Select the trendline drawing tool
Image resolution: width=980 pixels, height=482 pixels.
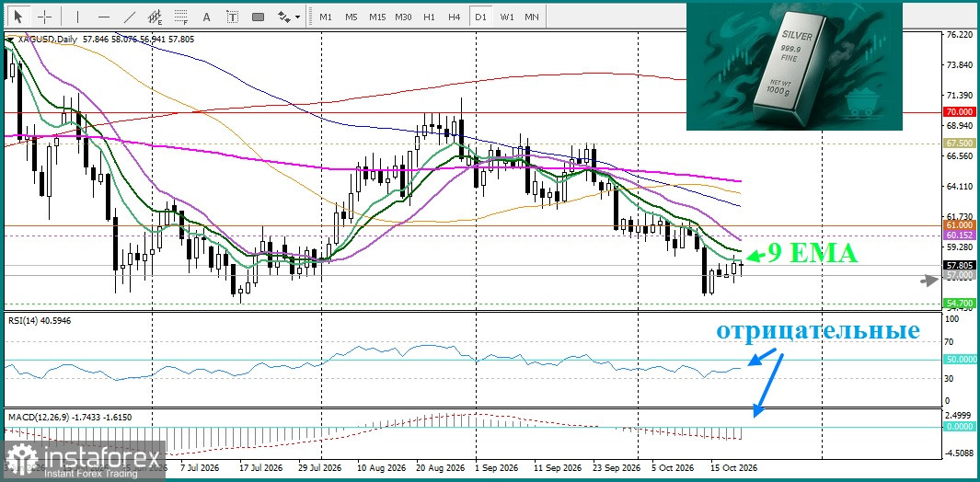point(130,17)
